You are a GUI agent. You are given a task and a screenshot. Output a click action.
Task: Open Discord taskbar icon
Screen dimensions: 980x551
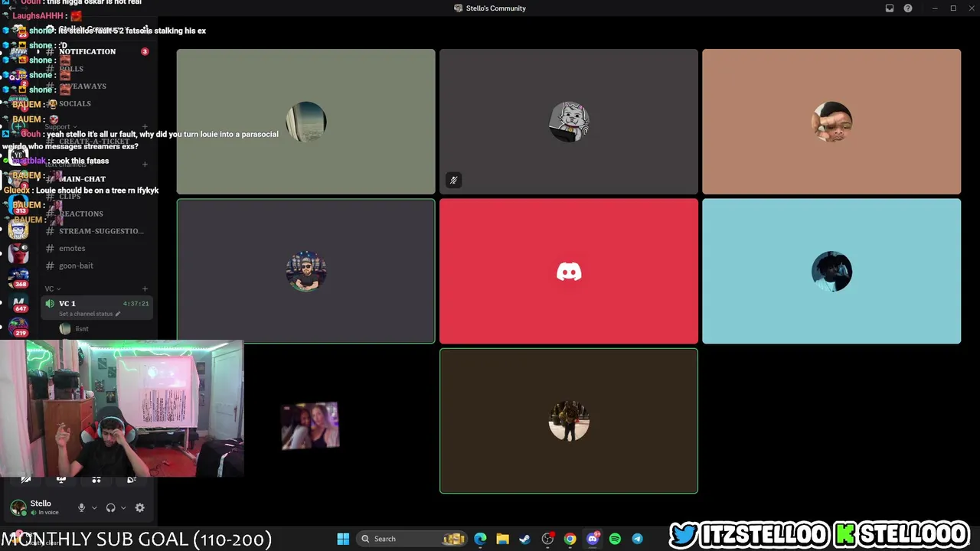[593, 539]
